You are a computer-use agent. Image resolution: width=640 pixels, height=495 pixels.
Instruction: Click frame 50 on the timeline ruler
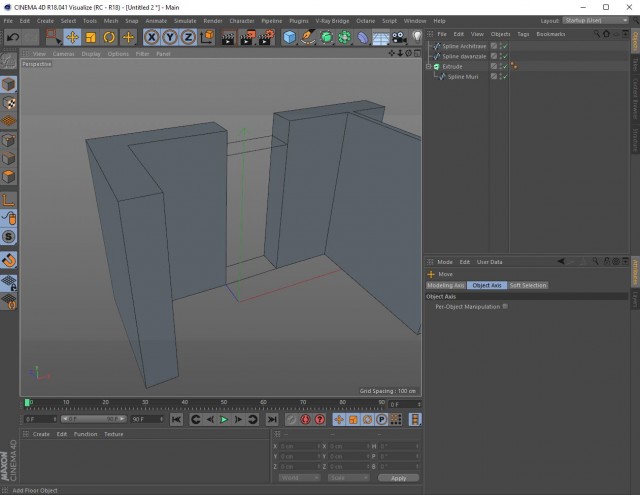tap(224, 403)
